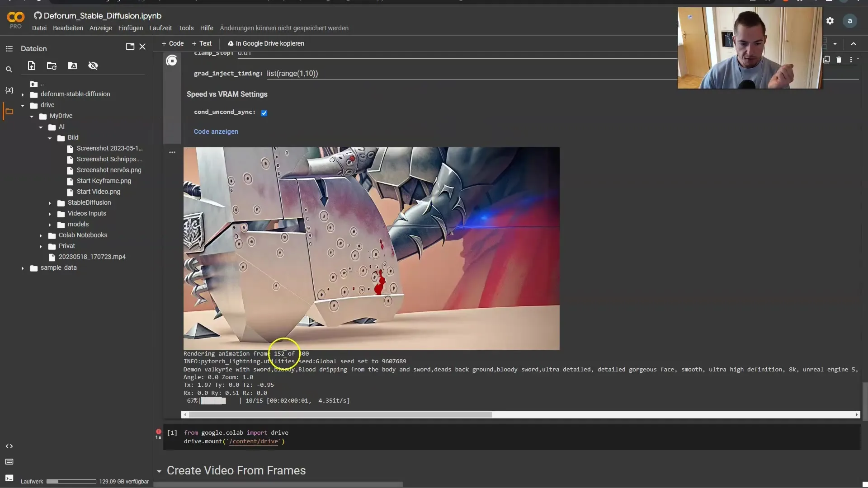Open the Hilfe menu
This screenshot has width=868, height=488.
coord(207,28)
